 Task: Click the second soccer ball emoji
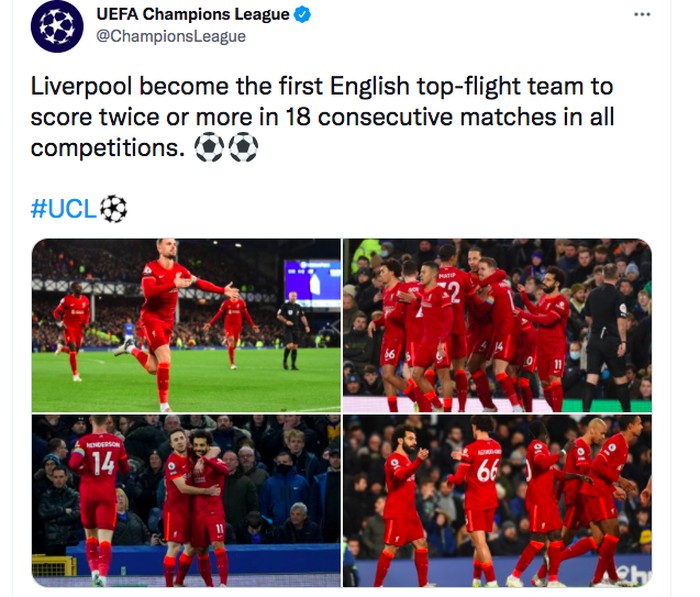pos(243,147)
